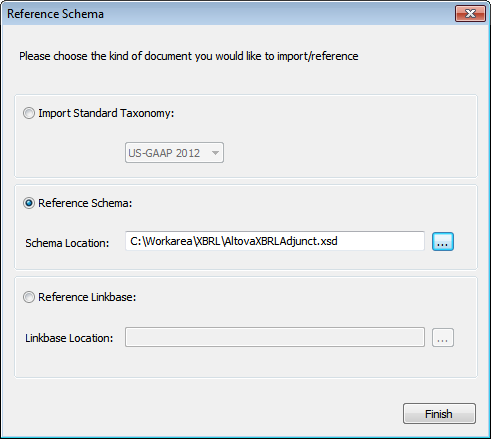Click the Import Standard Taxonomy label text
The width and height of the screenshot is (491, 439).
tap(106, 113)
